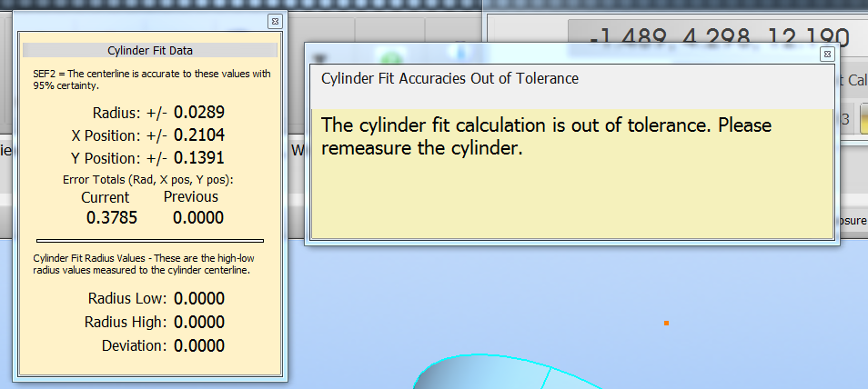Click the Deviation value
The image size is (868, 389).
pyautogui.click(x=199, y=345)
